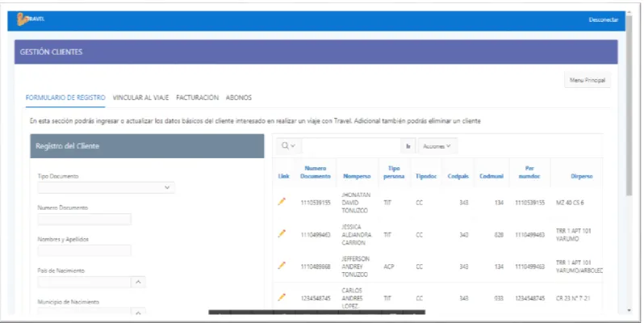Screen dimensions: 644x323
Task: Click the Ir search button
Action: tap(408, 146)
